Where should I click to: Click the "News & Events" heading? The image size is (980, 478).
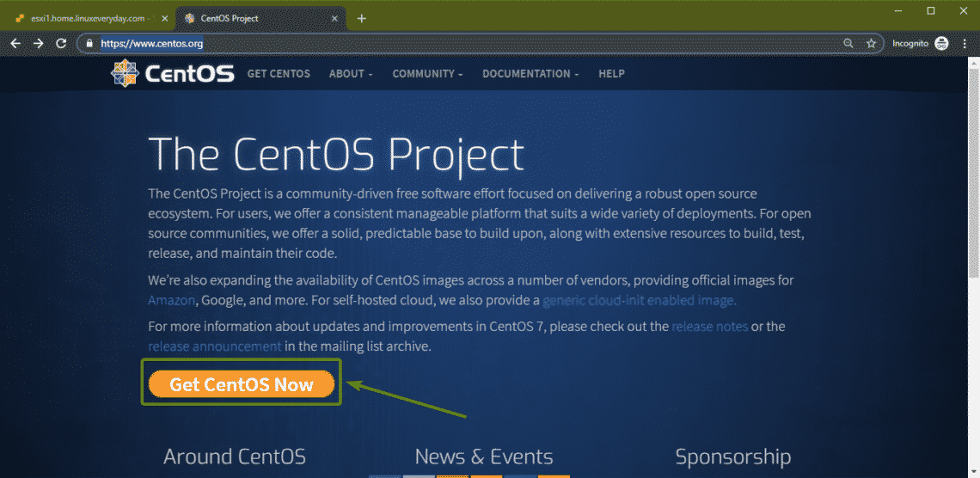click(484, 457)
